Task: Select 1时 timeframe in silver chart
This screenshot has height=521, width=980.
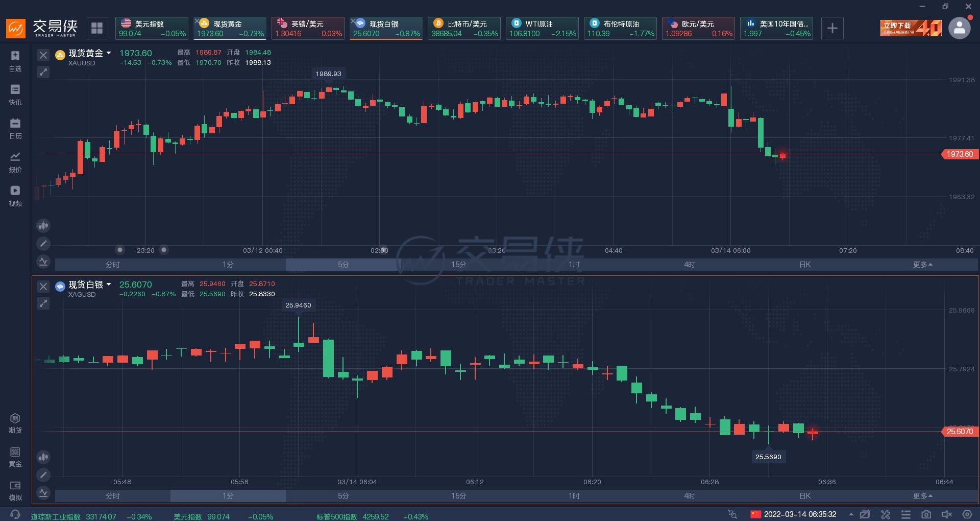Action: tap(574, 496)
